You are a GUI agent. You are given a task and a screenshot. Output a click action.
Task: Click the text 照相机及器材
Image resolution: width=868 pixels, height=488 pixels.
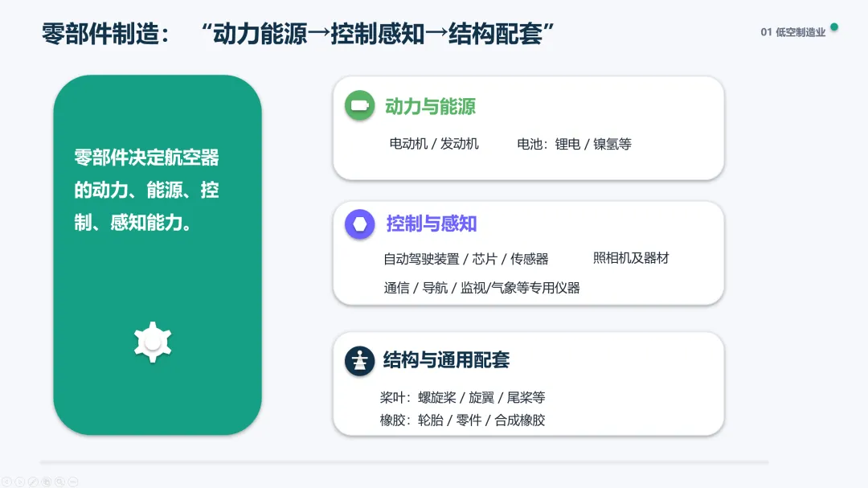[x=631, y=258]
